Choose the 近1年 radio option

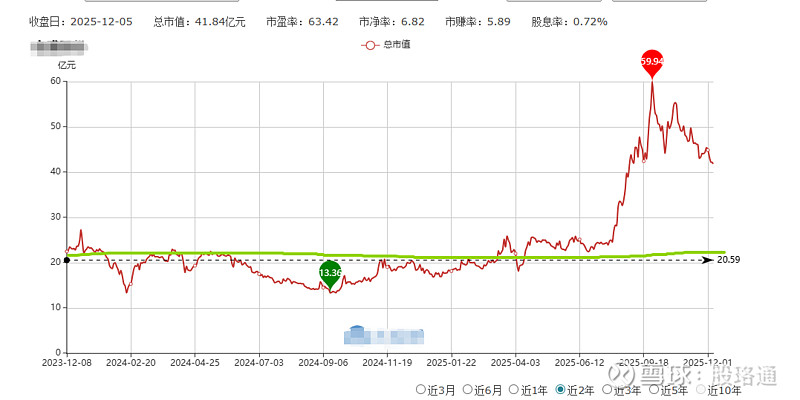pos(514,390)
